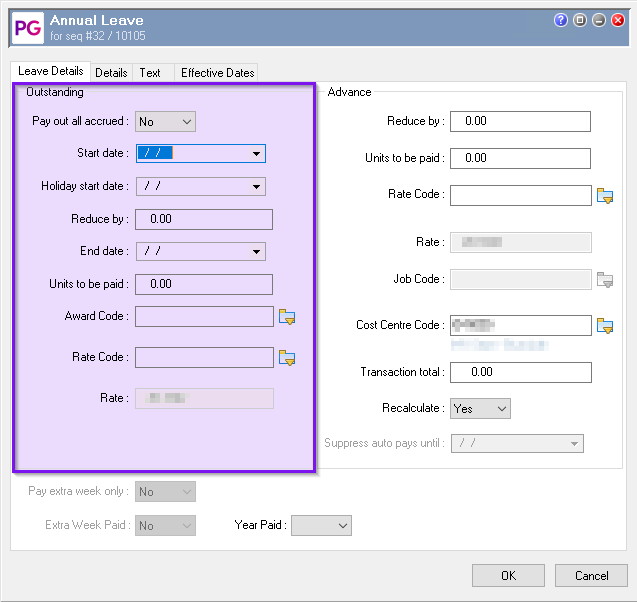This screenshot has width=637, height=602.
Task: Click the Outstanding Rate display field
Action: 204,398
